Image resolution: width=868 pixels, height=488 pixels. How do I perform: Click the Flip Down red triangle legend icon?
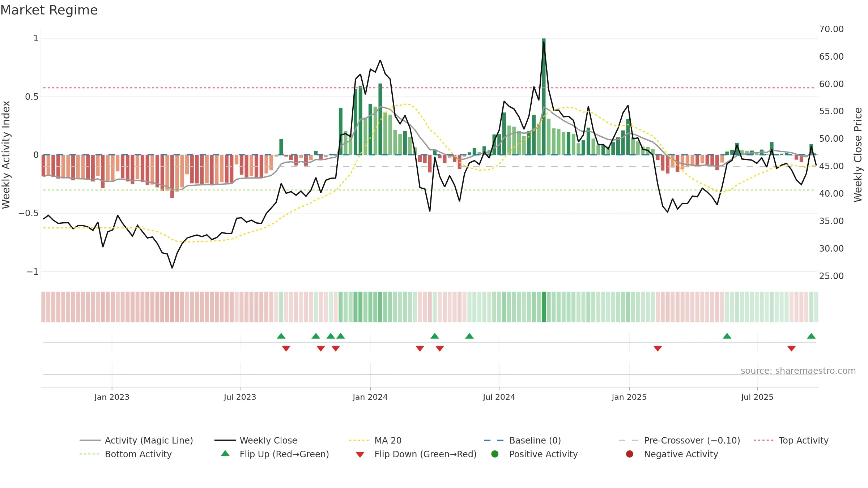360,455
